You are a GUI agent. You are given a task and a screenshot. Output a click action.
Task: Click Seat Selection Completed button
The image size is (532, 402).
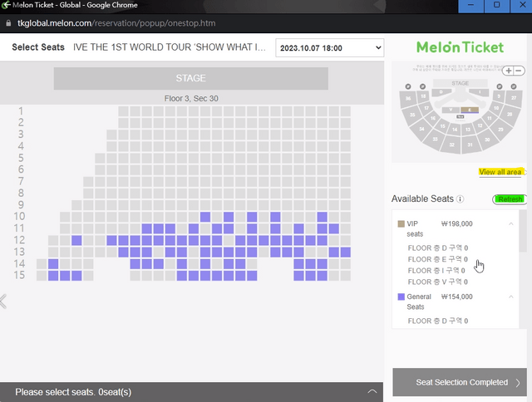coord(461,382)
